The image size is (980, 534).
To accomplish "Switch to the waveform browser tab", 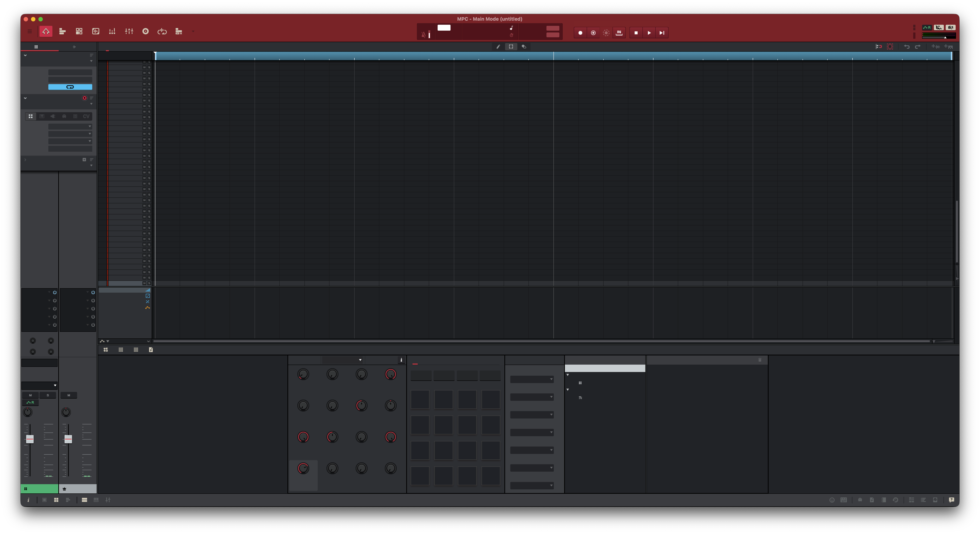I will pos(74,47).
